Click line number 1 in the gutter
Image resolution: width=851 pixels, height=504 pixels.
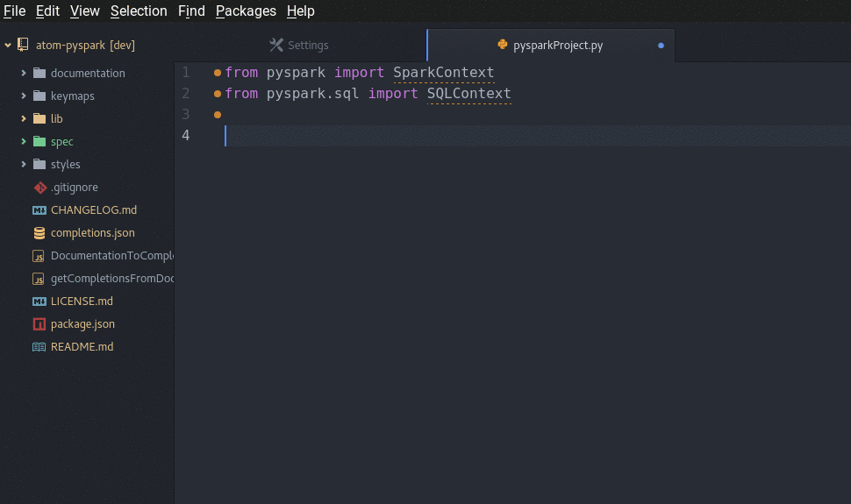[x=186, y=72]
